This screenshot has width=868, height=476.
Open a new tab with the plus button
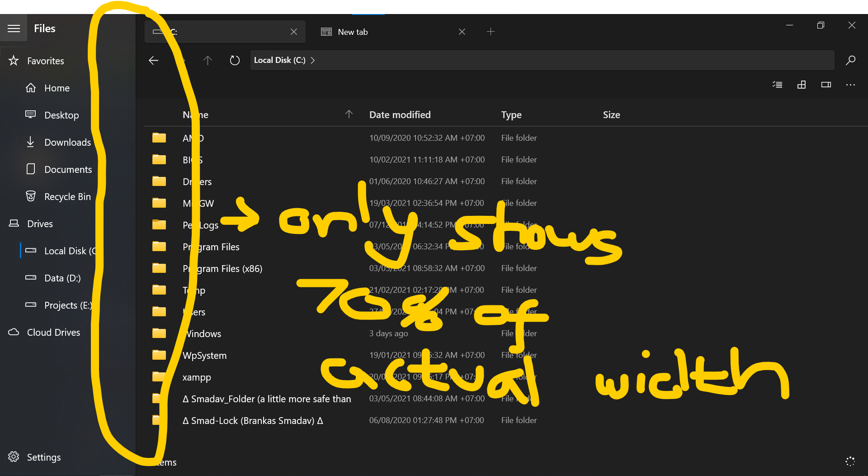click(491, 32)
